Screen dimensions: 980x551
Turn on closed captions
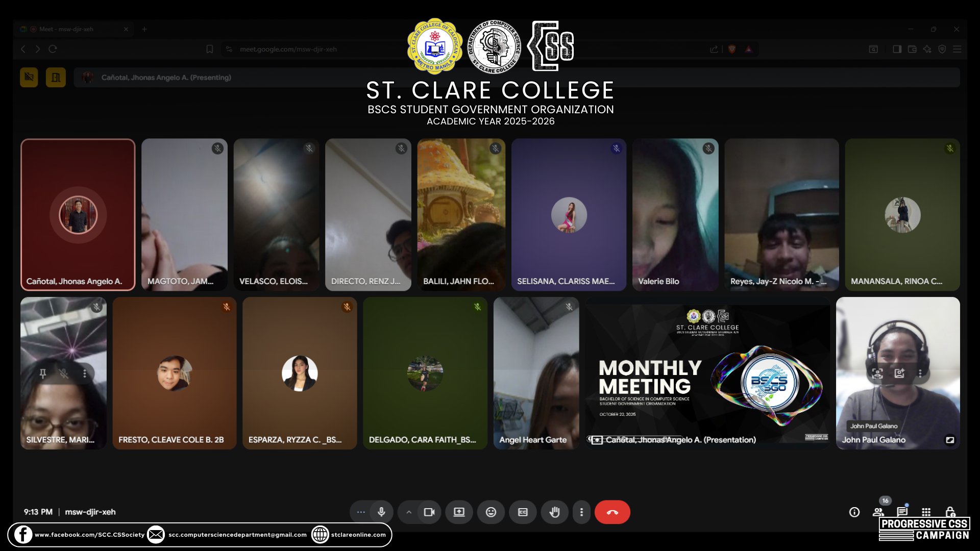coord(523,512)
